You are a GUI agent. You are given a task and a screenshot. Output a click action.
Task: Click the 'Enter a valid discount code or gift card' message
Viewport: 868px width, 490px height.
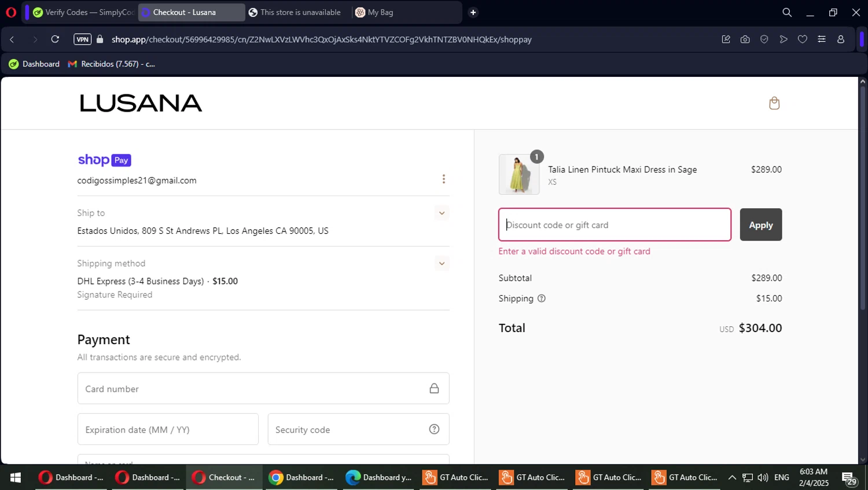click(574, 251)
